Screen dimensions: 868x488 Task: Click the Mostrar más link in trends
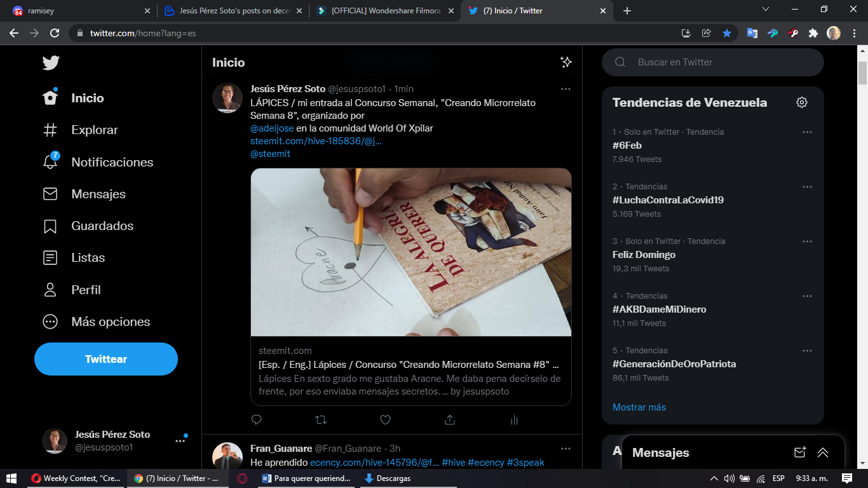pyautogui.click(x=639, y=407)
